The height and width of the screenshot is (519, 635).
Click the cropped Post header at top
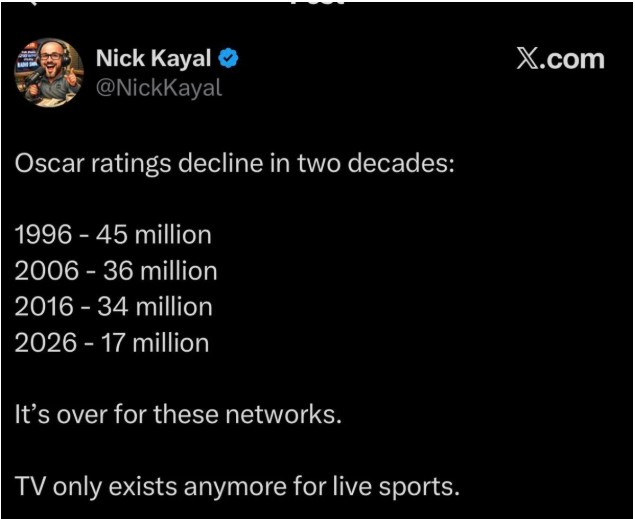pyautogui.click(x=317, y=4)
